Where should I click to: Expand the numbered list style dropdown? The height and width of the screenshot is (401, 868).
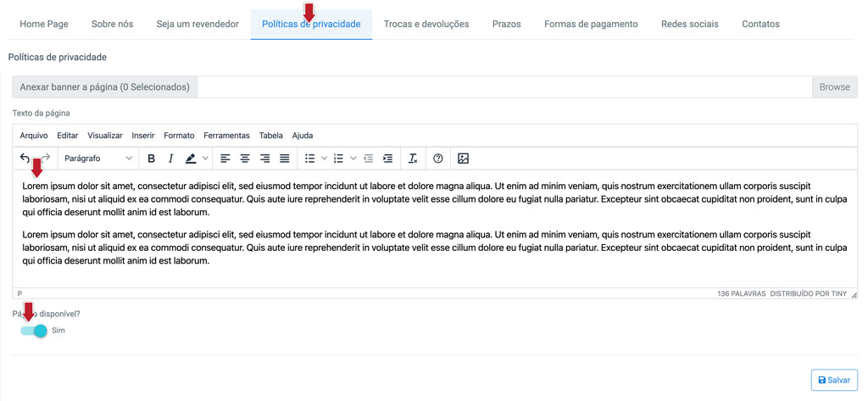[353, 159]
